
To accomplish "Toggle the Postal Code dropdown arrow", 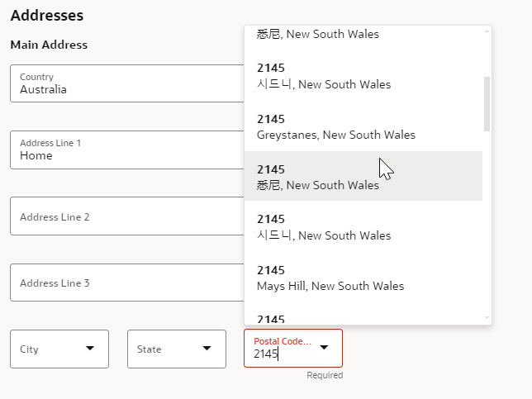I will coord(325,347).
